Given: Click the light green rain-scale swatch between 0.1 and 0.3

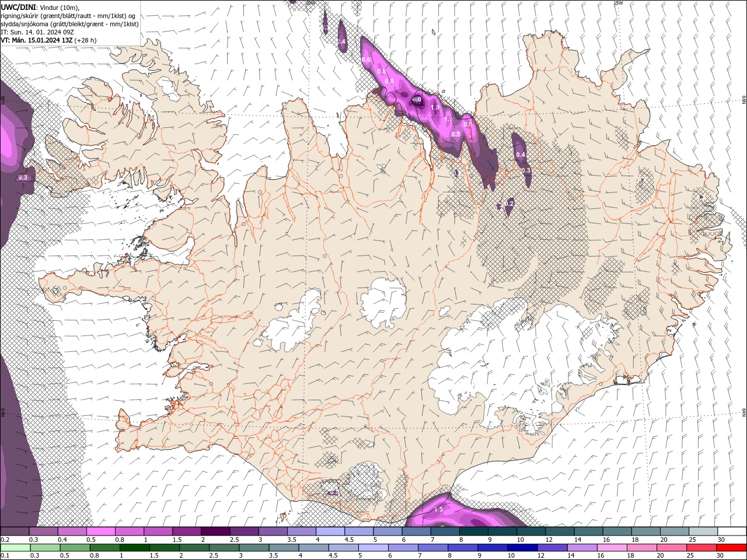Looking at the screenshot, I should tap(16, 548).
